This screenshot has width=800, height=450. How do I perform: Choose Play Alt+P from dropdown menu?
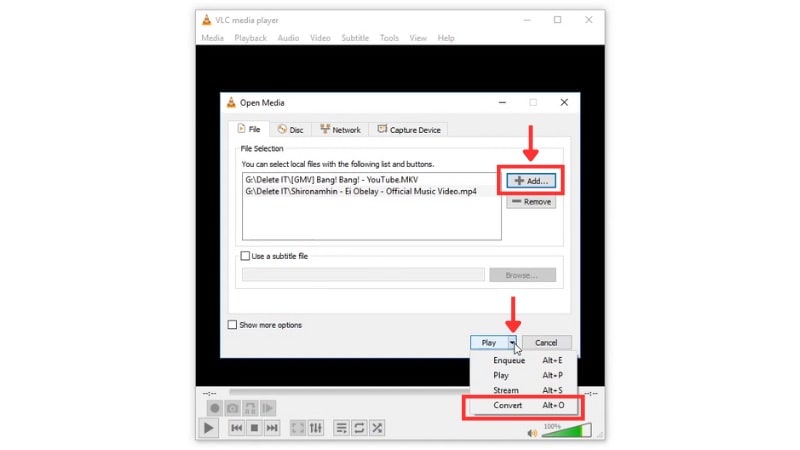coord(523,375)
